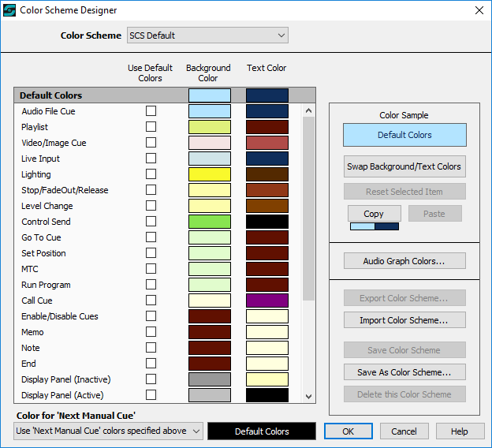Toggle Use Default Colors for Lighting

point(151,174)
